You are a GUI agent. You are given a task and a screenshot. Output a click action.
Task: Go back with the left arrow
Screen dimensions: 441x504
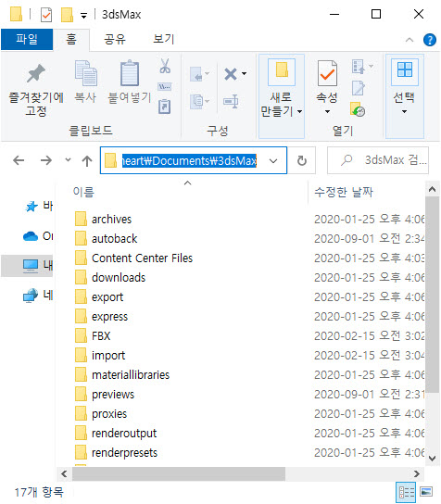19,160
